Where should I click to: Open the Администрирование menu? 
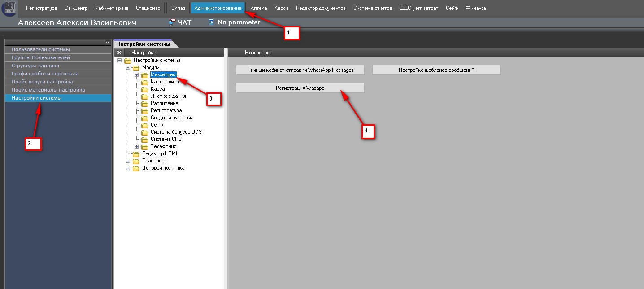click(218, 8)
